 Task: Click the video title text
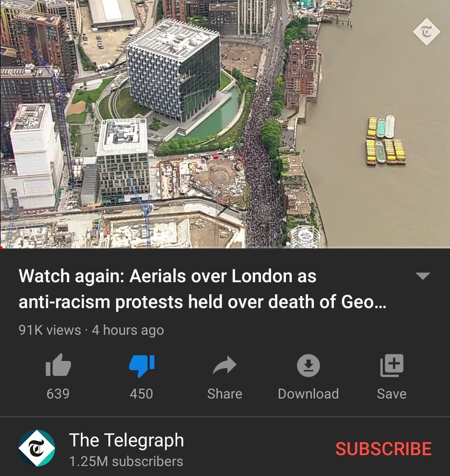click(x=202, y=289)
